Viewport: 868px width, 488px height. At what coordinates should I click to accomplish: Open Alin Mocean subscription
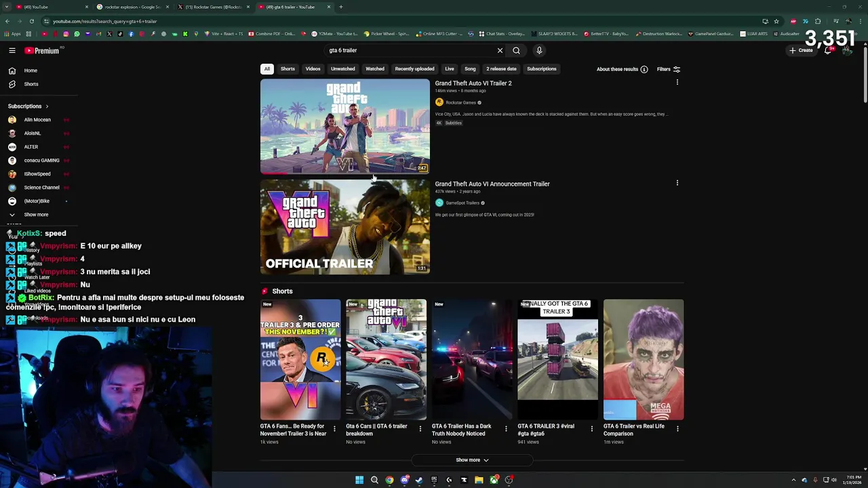tap(37, 120)
